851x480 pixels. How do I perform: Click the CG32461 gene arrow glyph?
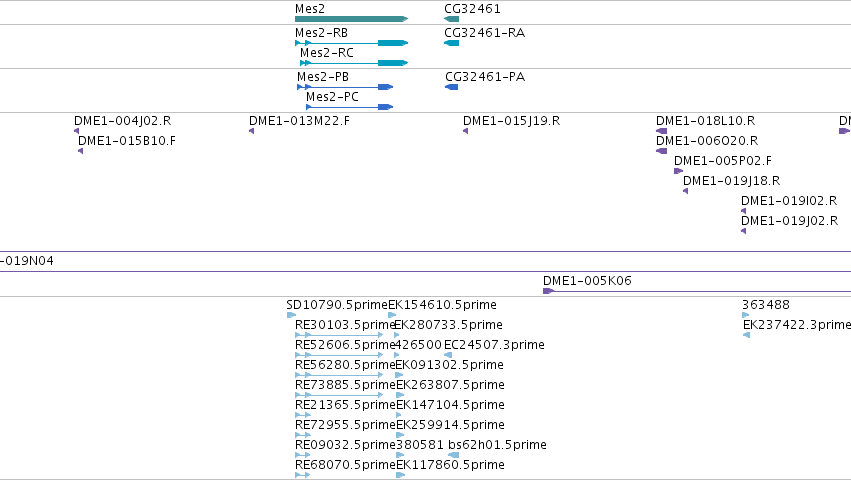point(452,19)
